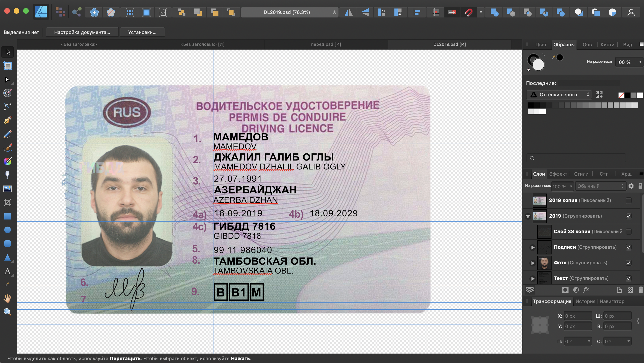Screen dimensions: 644x363
Task: Activate the View hand tool
Action: pyautogui.click(x=8, y=298)
